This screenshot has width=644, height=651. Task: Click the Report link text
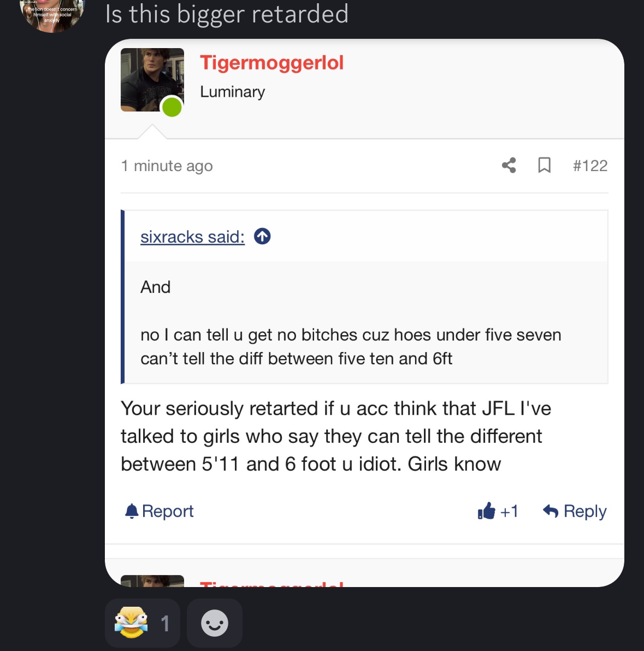[168, 511]
